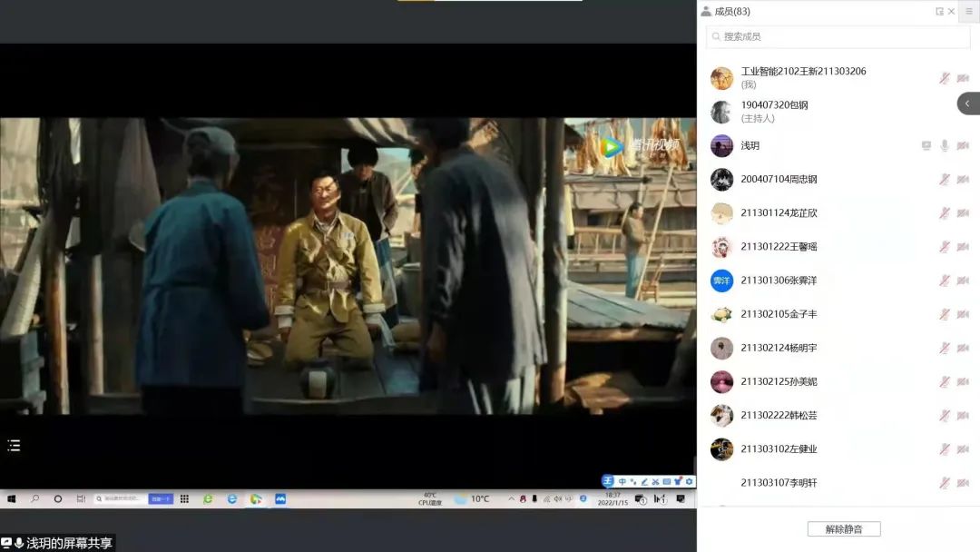Open the blue IE browser icon on shared taskbar

point(232,498)
